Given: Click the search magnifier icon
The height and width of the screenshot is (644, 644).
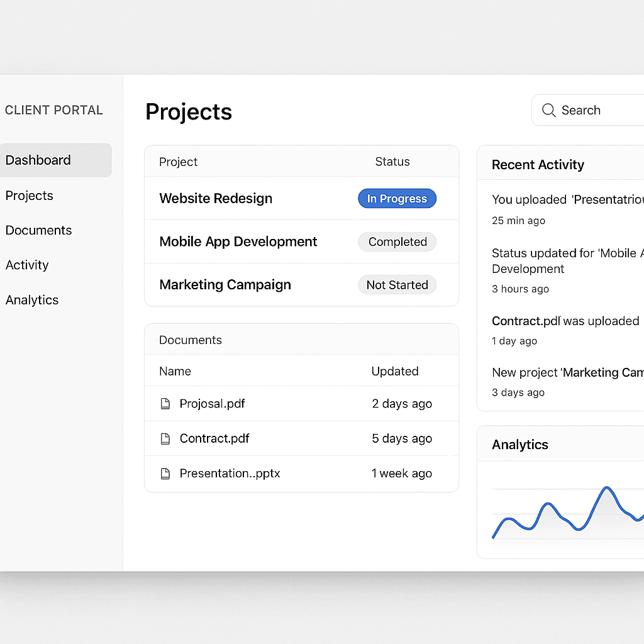Looking at the screenshot, I should tap(548, 110).
